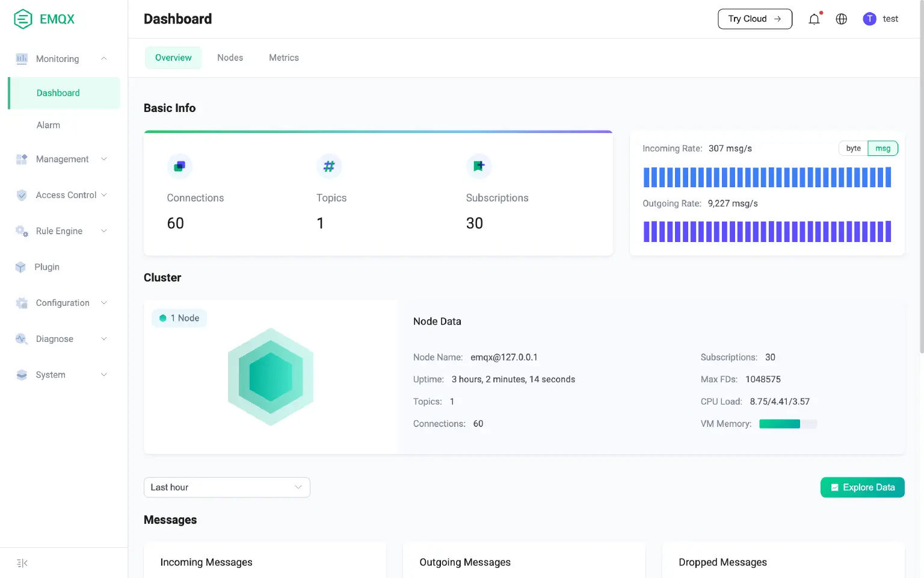This screenshot has height=578, width=924.
Task: Switch rate unit to msg
Action: [x=882, y=149]
